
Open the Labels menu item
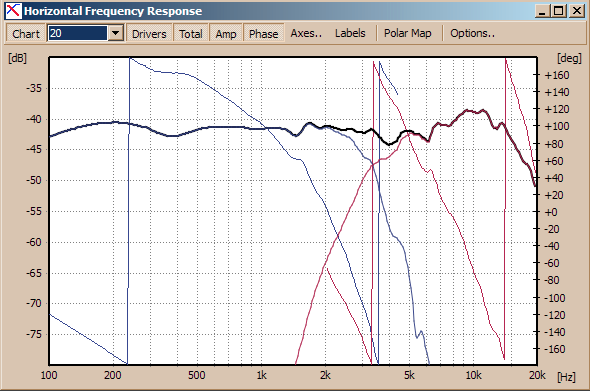350,33
